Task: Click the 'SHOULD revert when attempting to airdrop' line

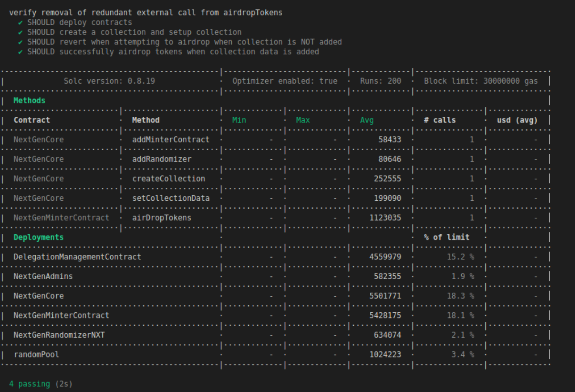Action: tap(185, 42)
